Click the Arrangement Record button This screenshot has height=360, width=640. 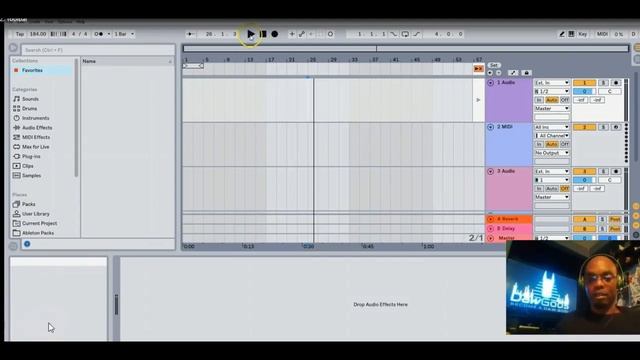pyautogui.click(x=275, y=34)
